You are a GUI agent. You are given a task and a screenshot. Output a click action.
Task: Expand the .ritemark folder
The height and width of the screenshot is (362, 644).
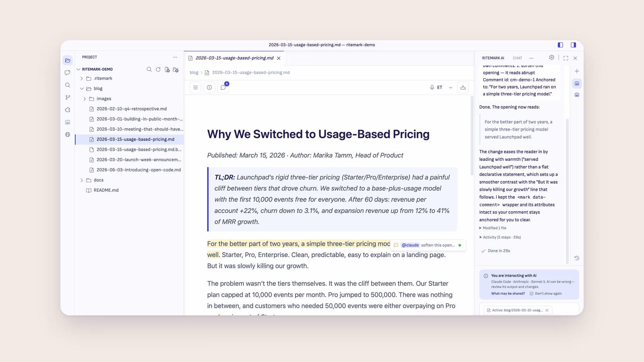pyautogui.click(x=82, y=78)
